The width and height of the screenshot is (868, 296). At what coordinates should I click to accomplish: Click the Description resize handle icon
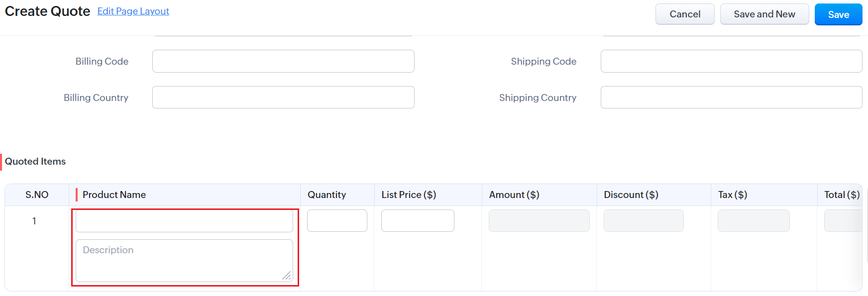pyautogui.click(x=287, y=276)
